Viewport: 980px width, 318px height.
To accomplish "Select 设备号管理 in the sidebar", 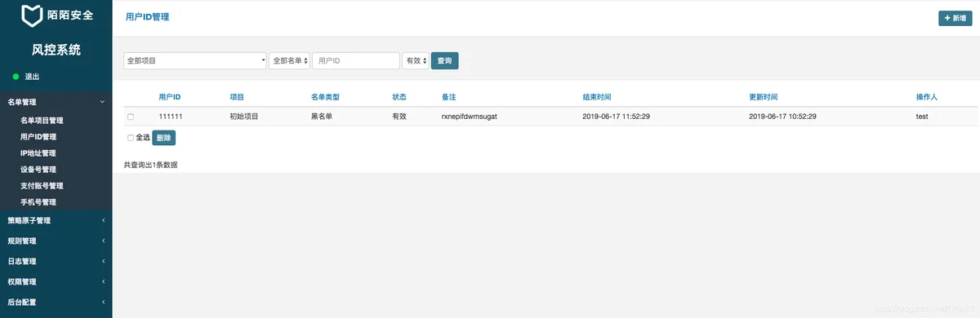I will tap(38, 170).
